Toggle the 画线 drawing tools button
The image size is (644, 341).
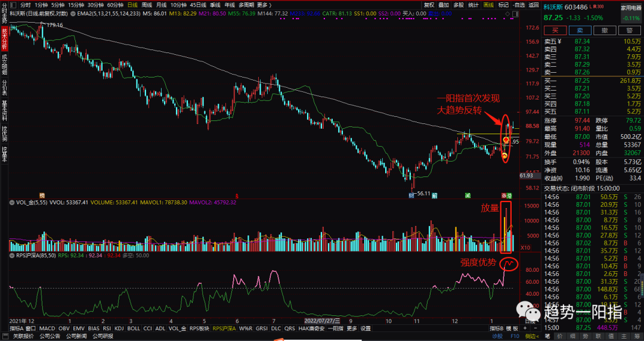(488, 5)
